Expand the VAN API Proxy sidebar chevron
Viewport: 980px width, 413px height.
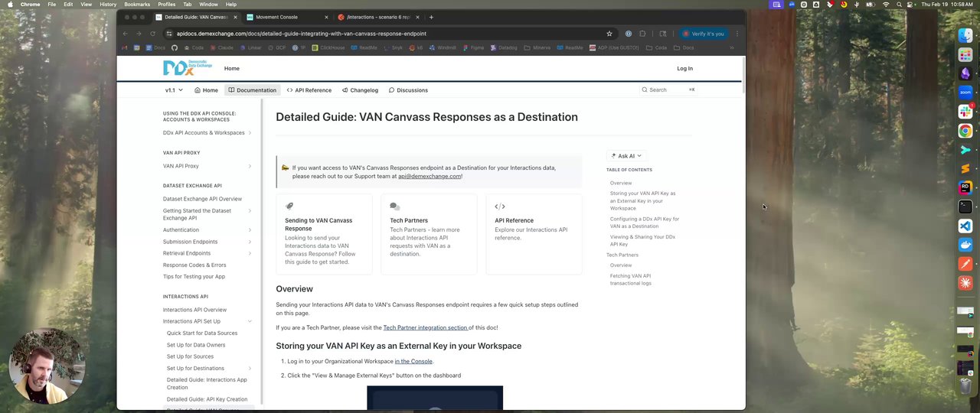250,166
